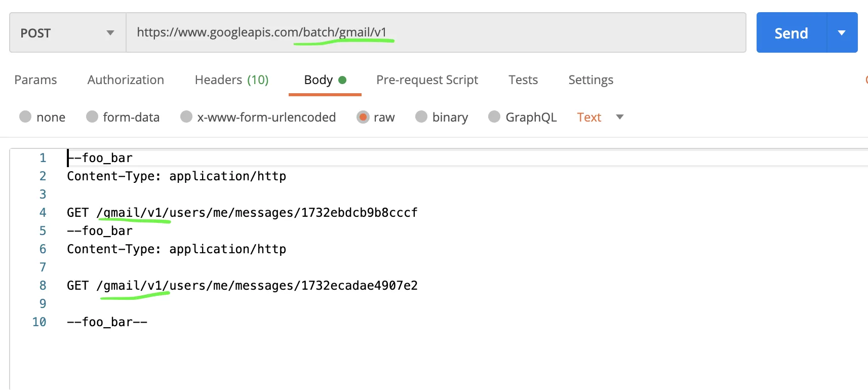Viewport: 868px width, 390px height.
Task: Select the raw radio button
Action: click(363, 117)
